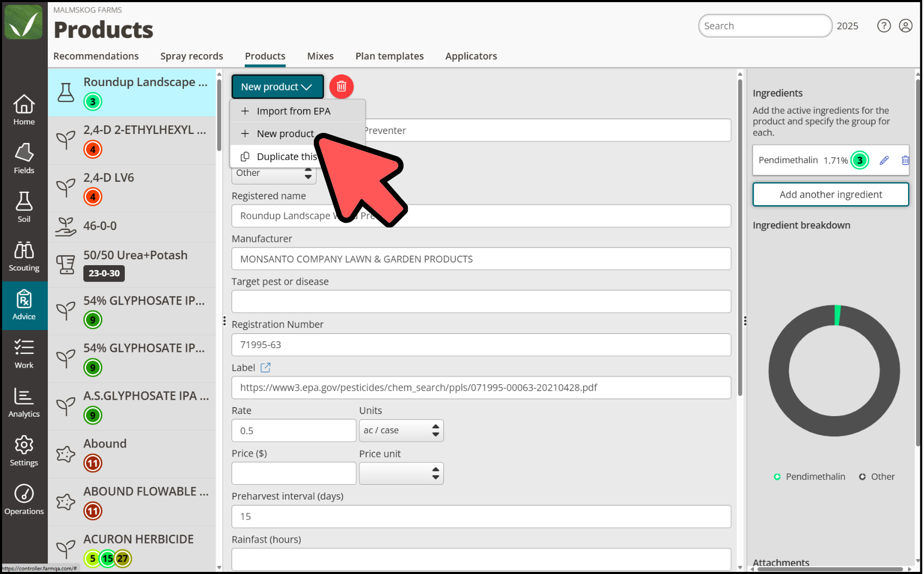Select ACURON HERBICIDE product in list
924x574 pixels.
tap(132, 549)
